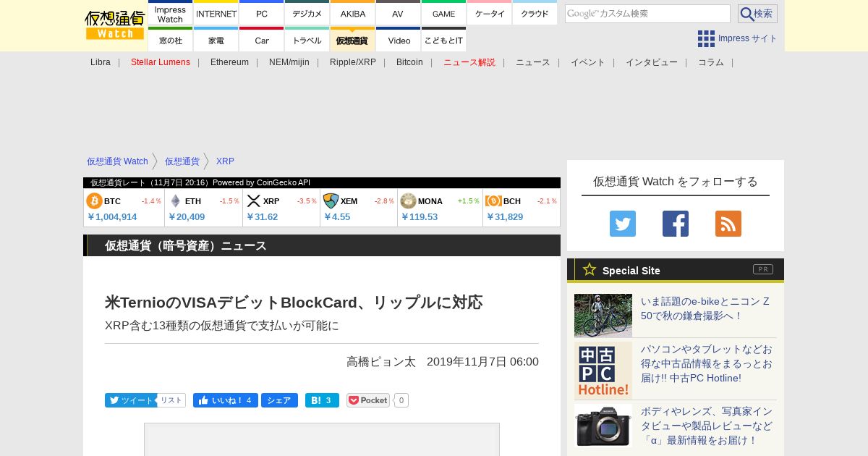This screenshot has height=456, width=868.
Task: Open the Ripple/XRP topic link
Action: (x=353, y=62)
